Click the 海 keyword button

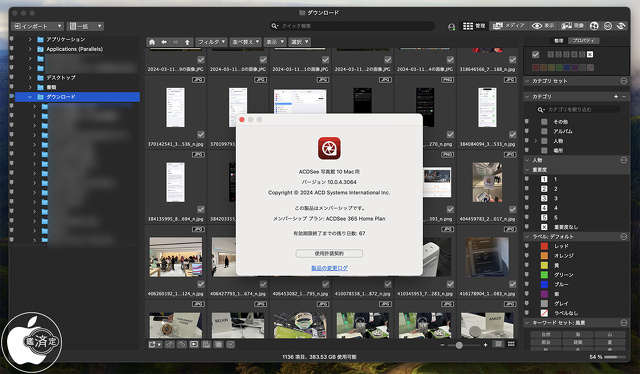(578, 334)
